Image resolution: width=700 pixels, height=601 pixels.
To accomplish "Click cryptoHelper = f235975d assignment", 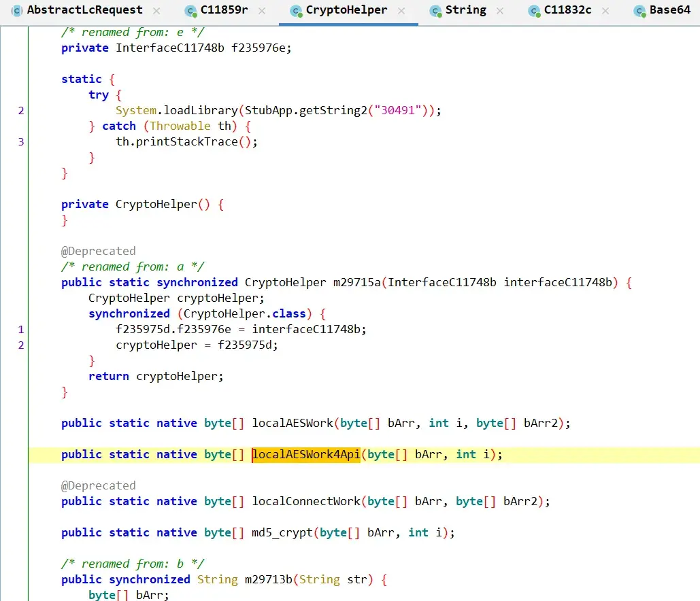I will point(197,345).
